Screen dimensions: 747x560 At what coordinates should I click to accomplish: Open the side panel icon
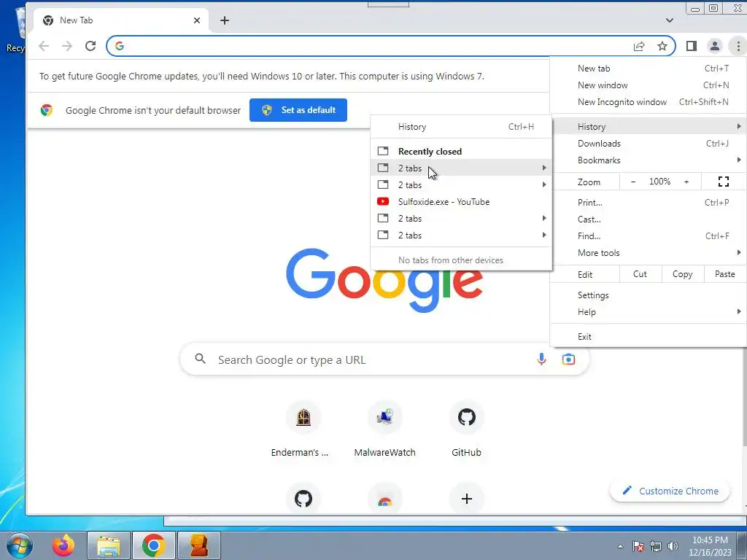point(692,46)
